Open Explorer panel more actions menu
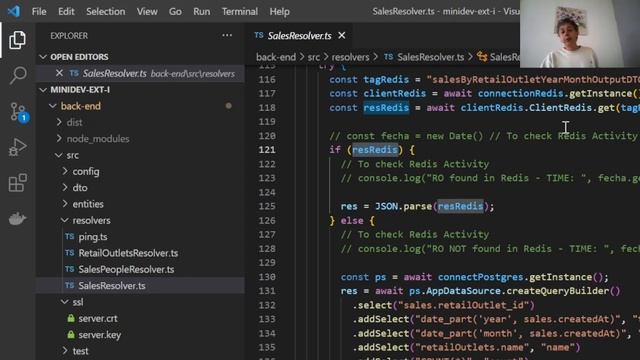 [x=227, y=36]
